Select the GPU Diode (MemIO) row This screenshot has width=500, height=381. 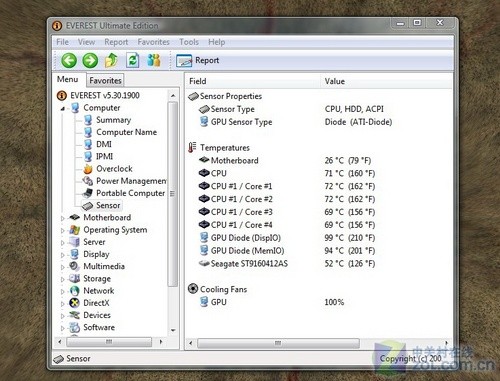287,251
